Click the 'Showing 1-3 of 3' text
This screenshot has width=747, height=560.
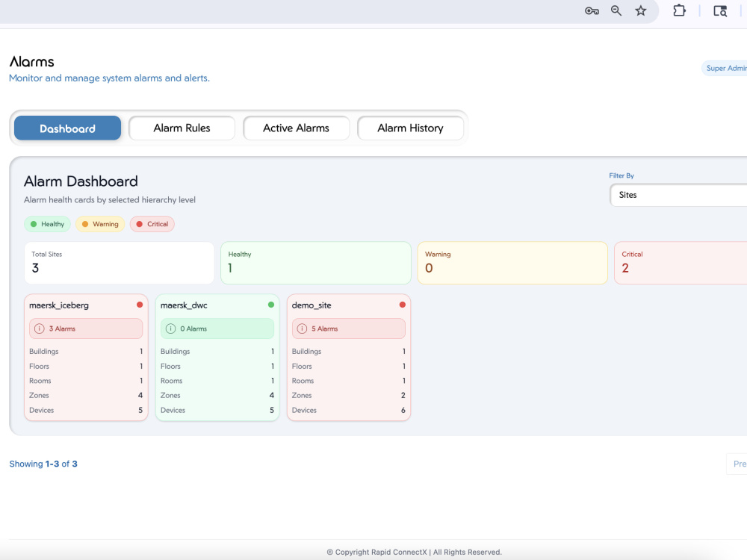tap(43, 464)
